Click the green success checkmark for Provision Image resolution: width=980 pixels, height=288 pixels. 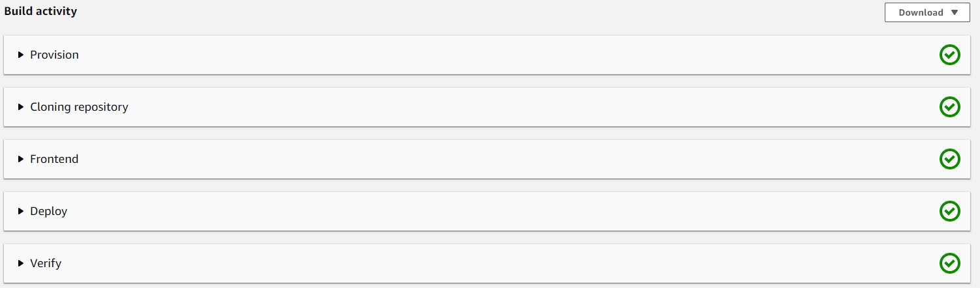pos(949,55)
